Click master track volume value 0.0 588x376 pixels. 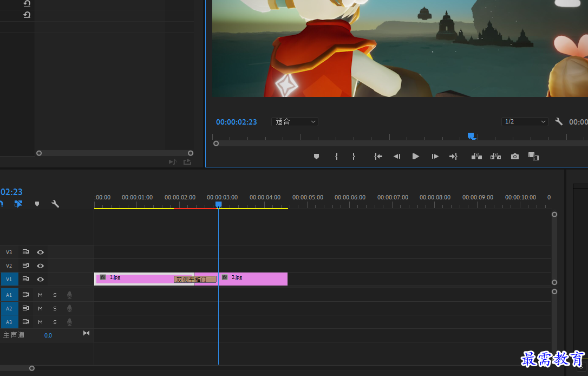(48, 335)
